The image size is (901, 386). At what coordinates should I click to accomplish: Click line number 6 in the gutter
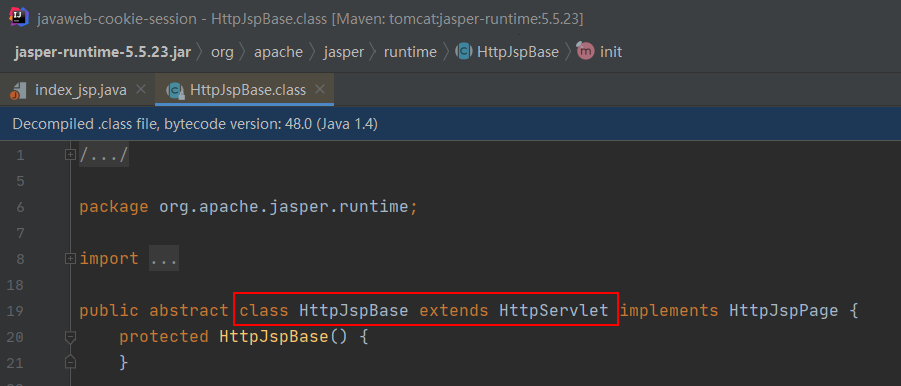(x=20, y=207)
